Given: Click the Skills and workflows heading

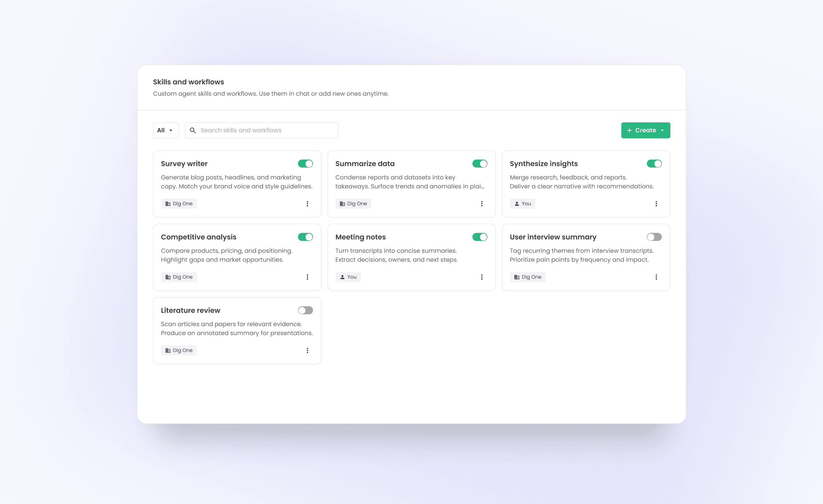Looking at the screenshot, I should tap(188, 82).
